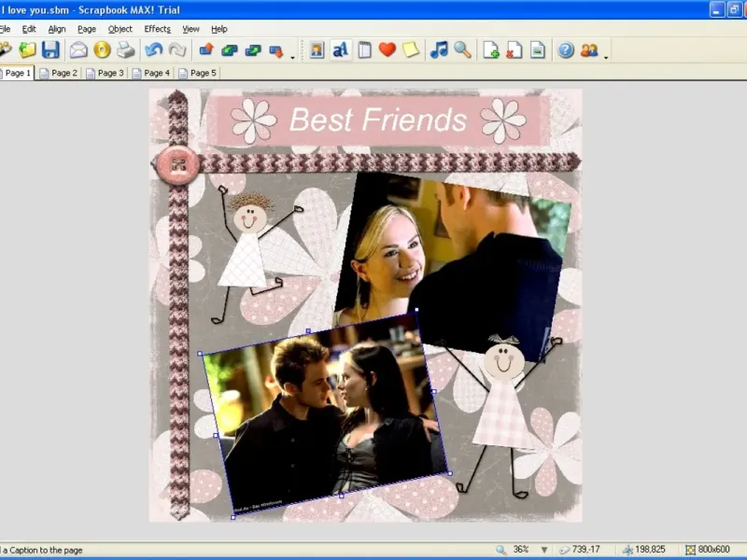Open the Align menu
The height and width of the screenshot is (560, 747).
tap(57, 29)
